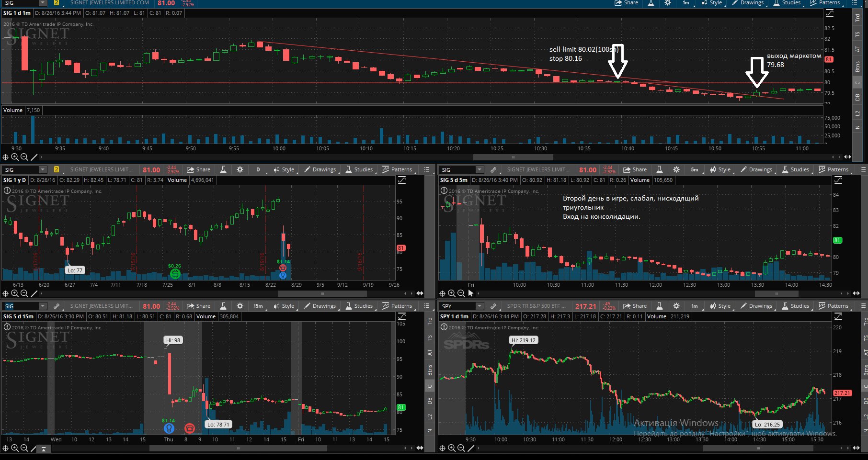This screenshot has width=868, height=460.
Task: Open 5m timeframe dropdown in SIG 5m chart
Action: pyautogui.click(x=695, y=169)
